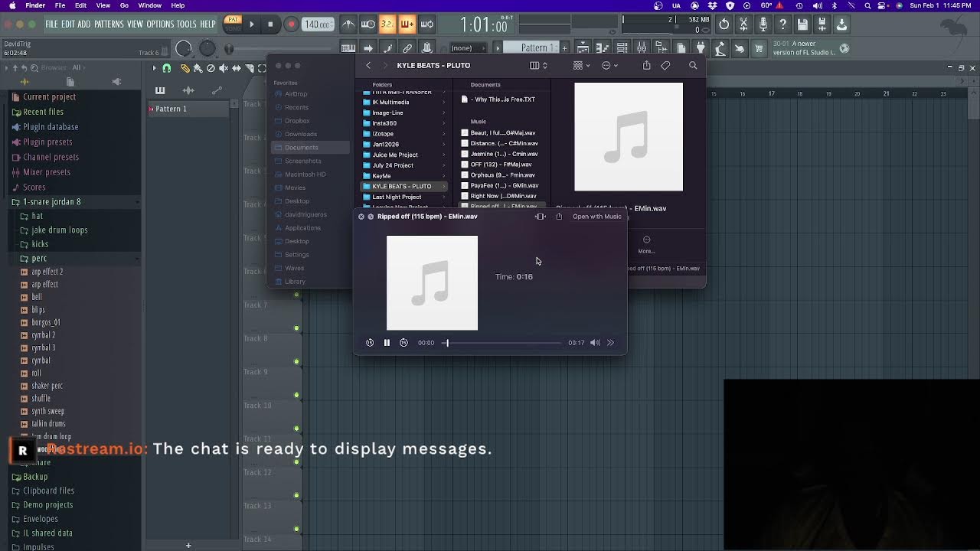980x551 pixels.
Task: Select Right Now wav file in Finder
Action: (x=501, y=196)
